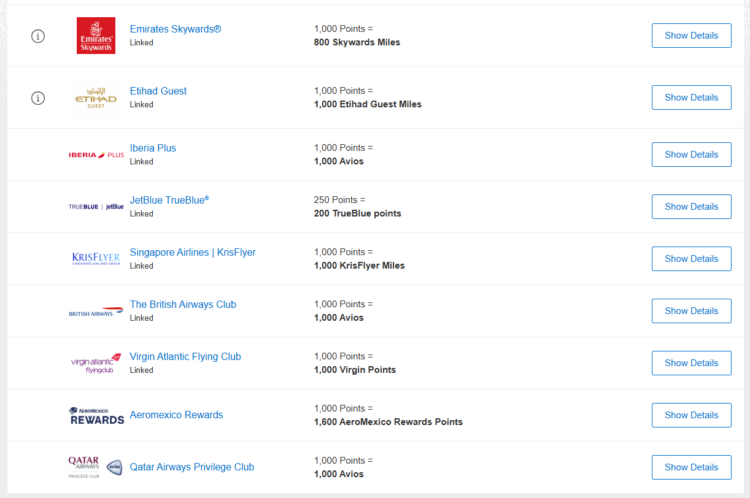This screenshot has height=498, width=750.
Task: Show Details for The British Airways Club
Action: coord(691,311)
